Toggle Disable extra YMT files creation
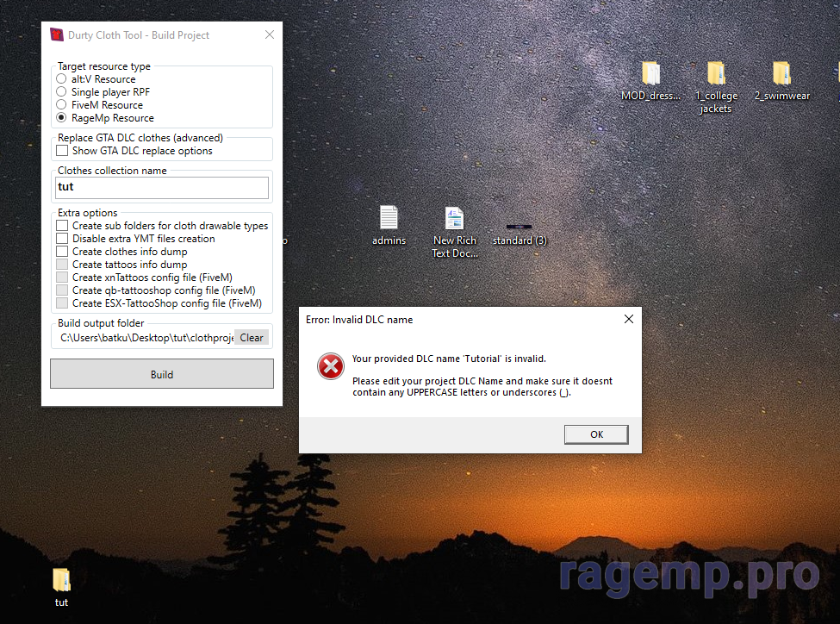The width and height of the screenshot is (840, 624). 62,239
